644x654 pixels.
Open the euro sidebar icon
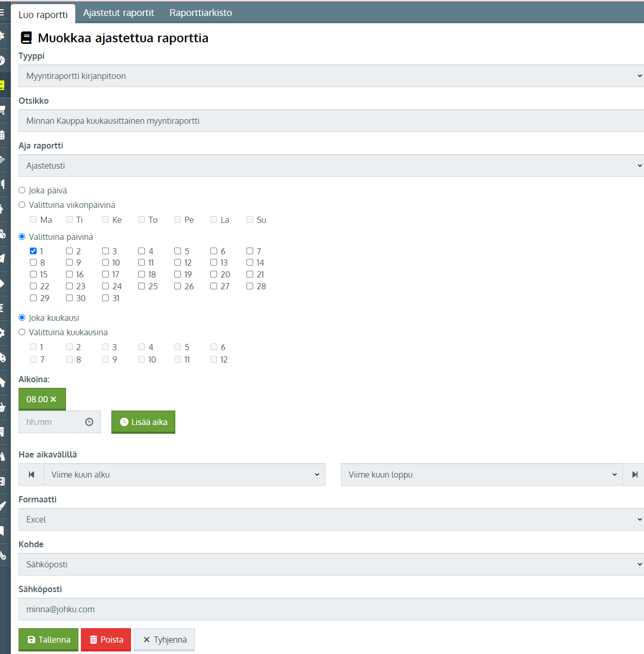point(2,308)
